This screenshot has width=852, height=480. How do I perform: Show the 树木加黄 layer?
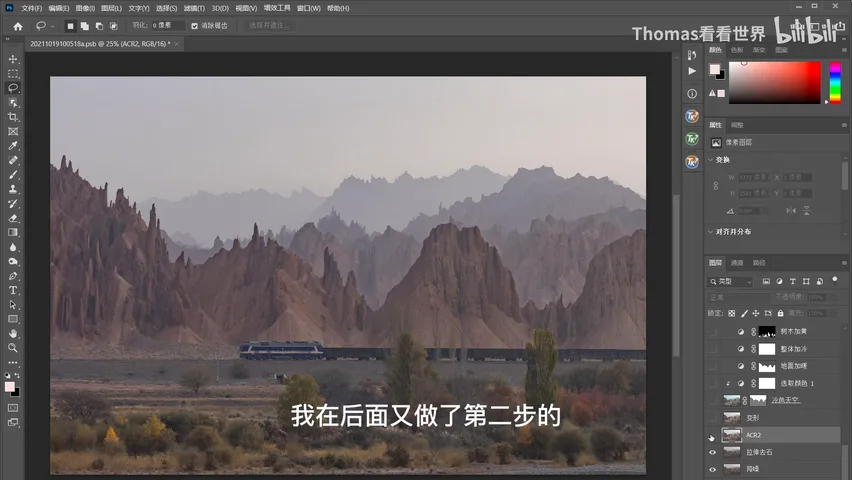point(712,332)
